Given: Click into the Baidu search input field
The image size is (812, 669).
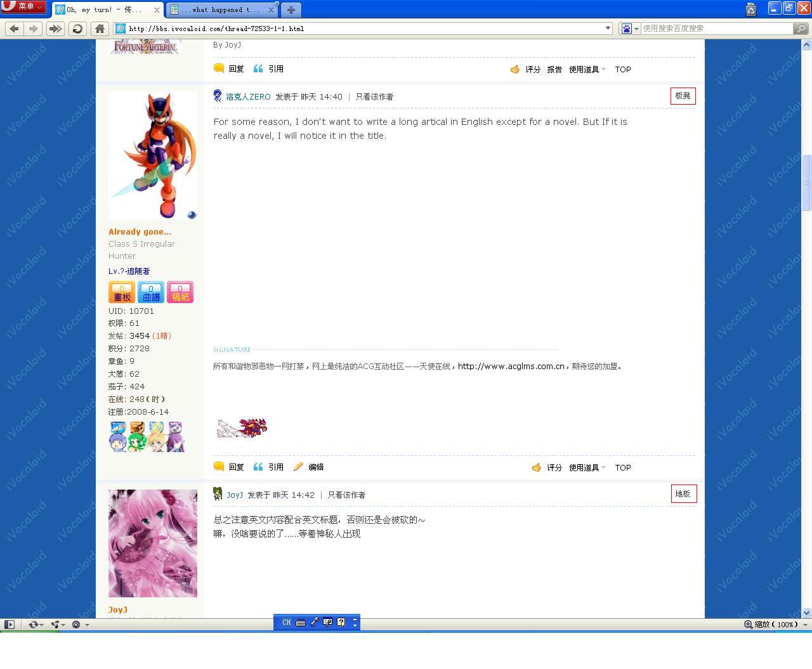Looking at the screenshot, I should point(717,29).
